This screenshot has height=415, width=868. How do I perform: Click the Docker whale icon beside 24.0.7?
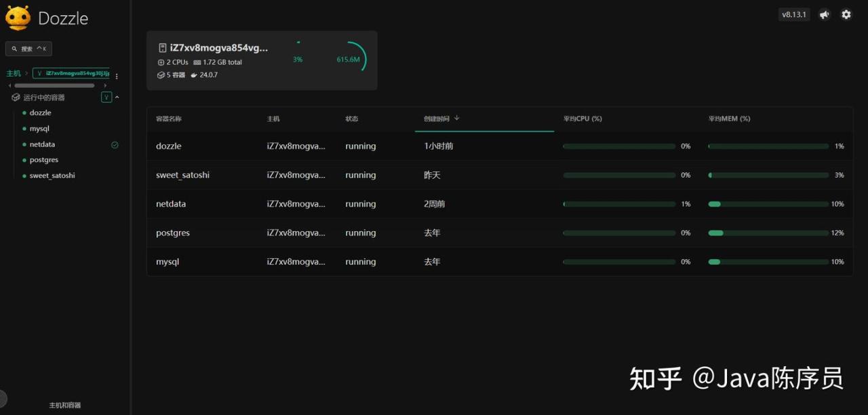[x=194, y=75]
